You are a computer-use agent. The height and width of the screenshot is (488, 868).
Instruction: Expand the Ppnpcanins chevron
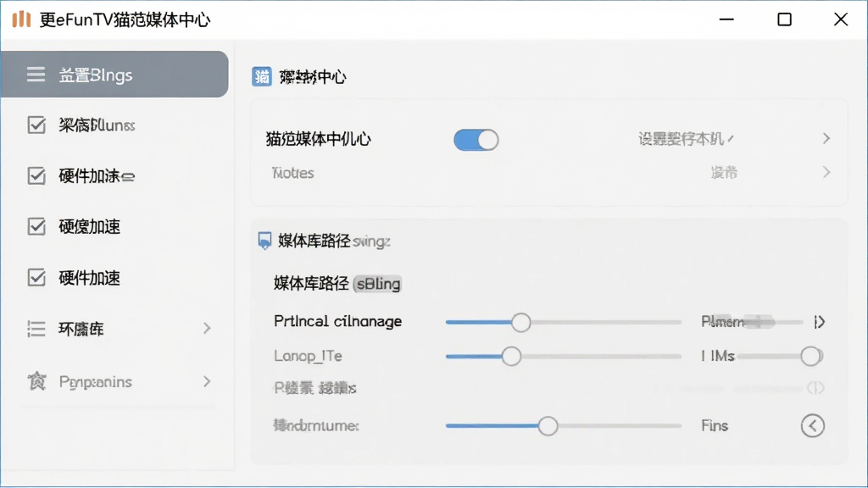pyautogui.click(x=207, y=381)
